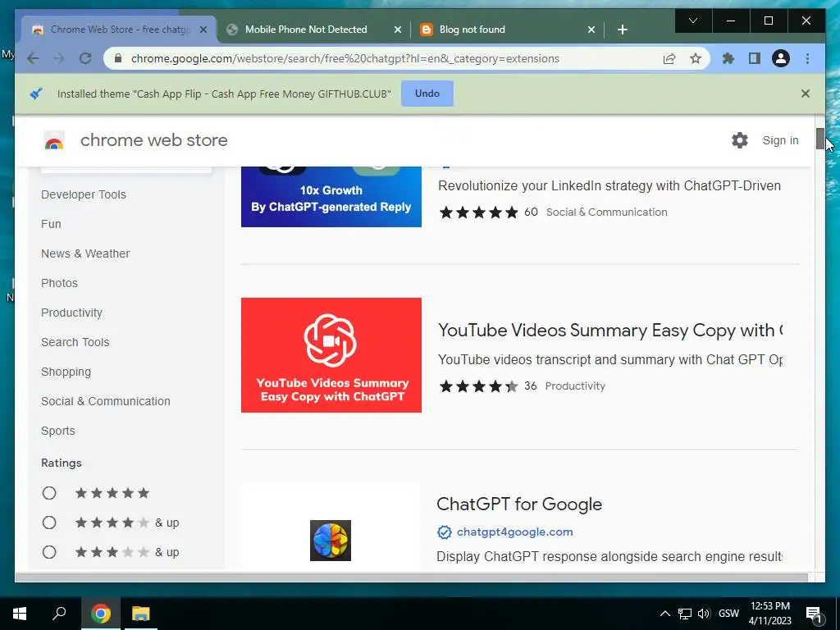Viewport: 840px width, 630px height.
Task: Reload the page with the refresh icon
Action: [85, 58]
